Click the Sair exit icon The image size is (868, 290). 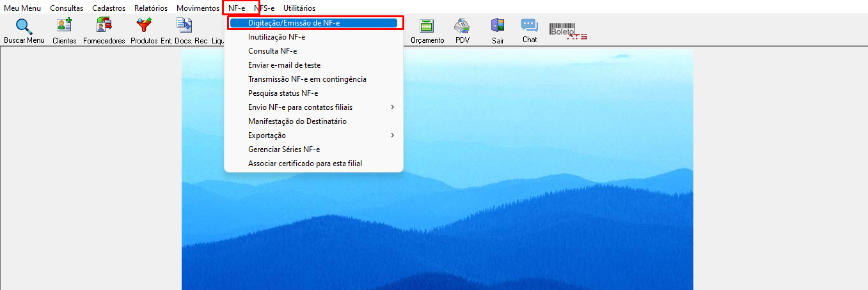(498, 26)
